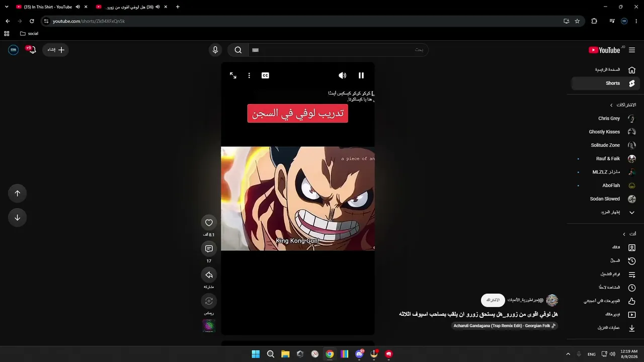Open the Short's three-dot options menu
Image resolution: width=644 pixels, height=362 pixels.
249,75
